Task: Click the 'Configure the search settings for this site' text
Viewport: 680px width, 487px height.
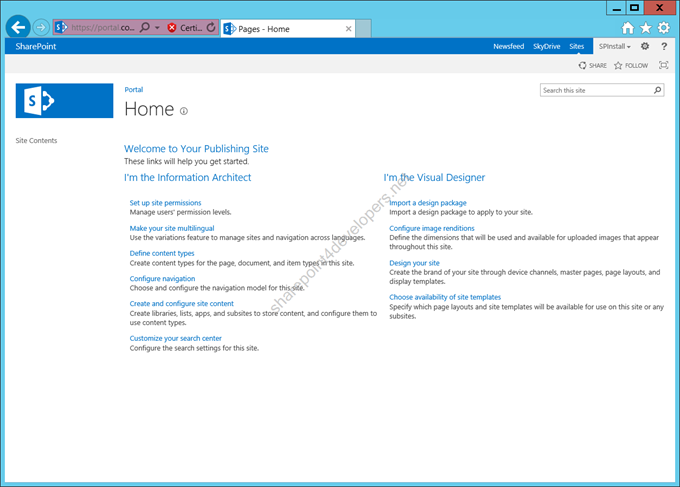Action: coord(194,348)
